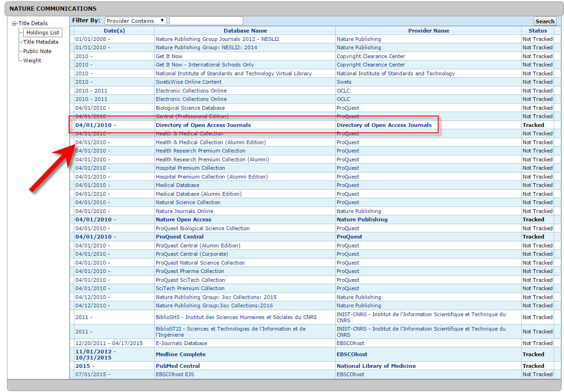Screen dimensions: 564x392
Task: Open EBSCOhost EJS database link
Action: pos(175,374)
